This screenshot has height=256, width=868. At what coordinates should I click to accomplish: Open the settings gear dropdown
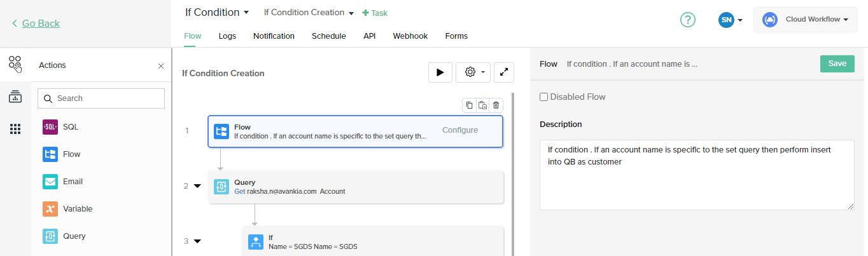[473, 72]
